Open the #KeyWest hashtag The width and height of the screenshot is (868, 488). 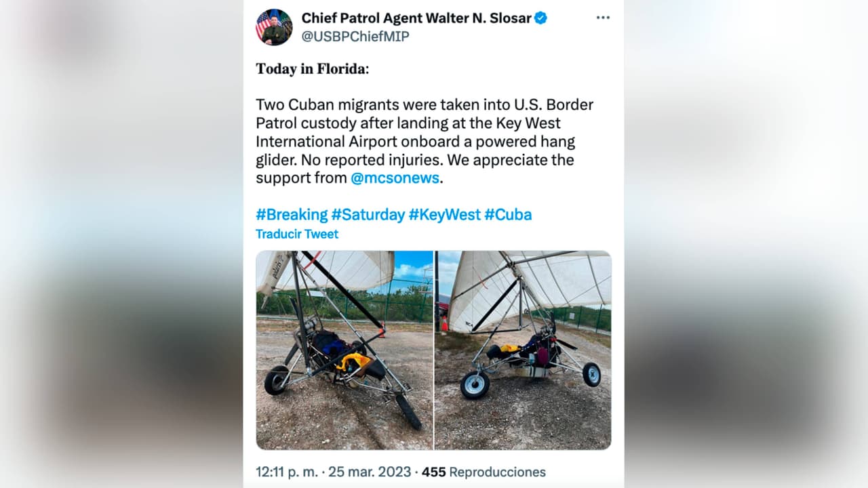pyautogui.click(x=444, y=215)
